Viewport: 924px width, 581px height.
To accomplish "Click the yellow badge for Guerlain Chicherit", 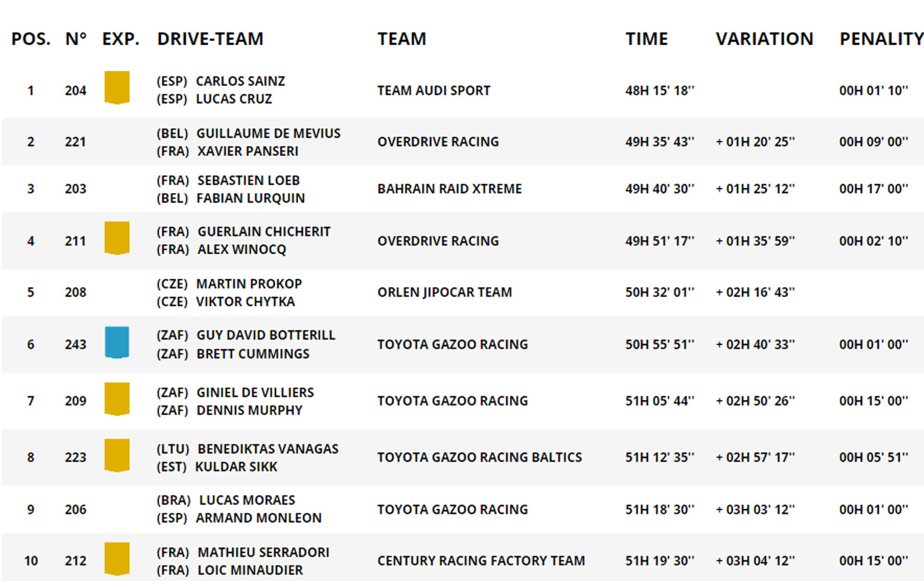I will coord(117,238).
